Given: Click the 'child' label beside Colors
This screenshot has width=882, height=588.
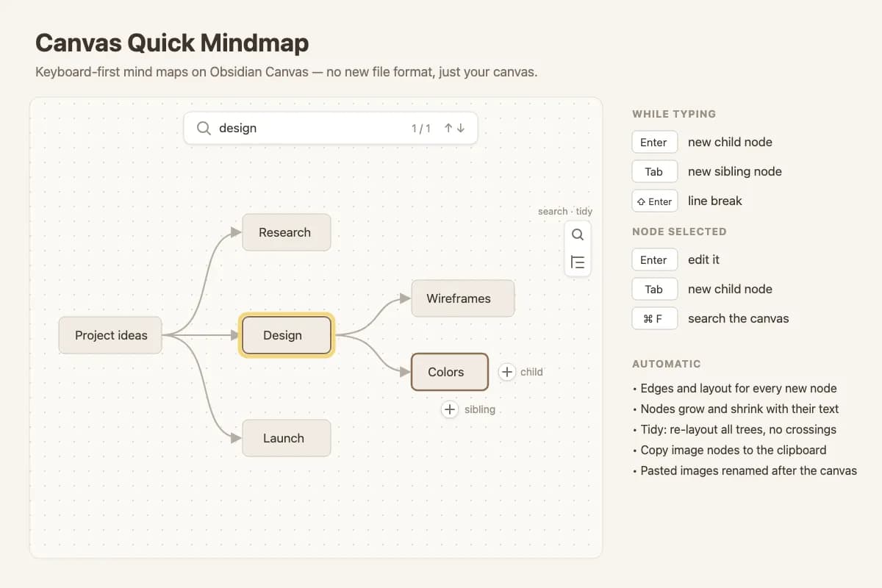Looking at the screenshot, I should tap(531, 372).
